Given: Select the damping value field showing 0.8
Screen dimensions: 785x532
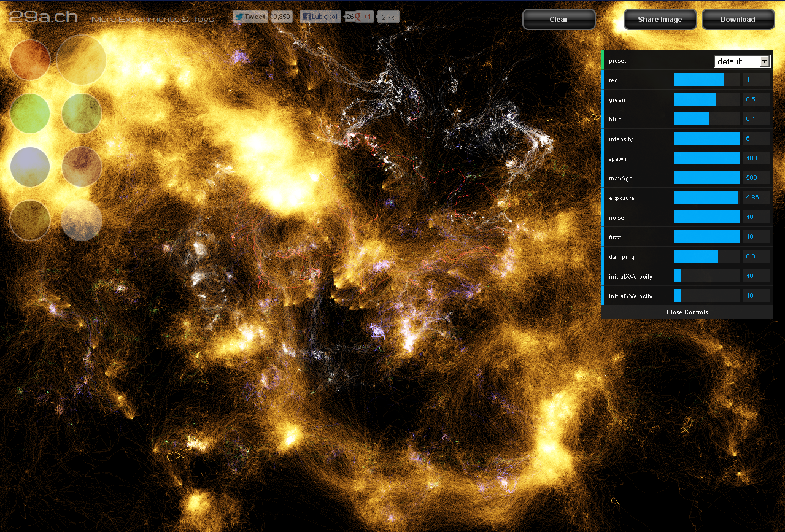Looking at the screenshot, I should coord(757,256).
